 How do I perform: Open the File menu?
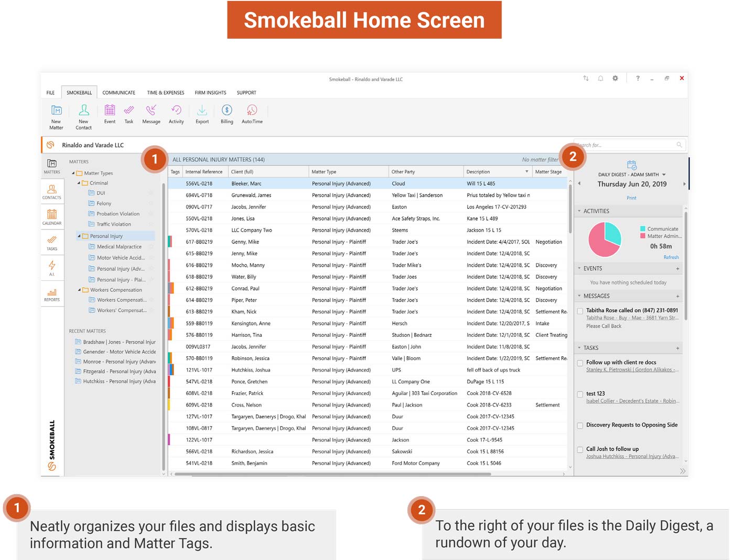pos(50,93)
